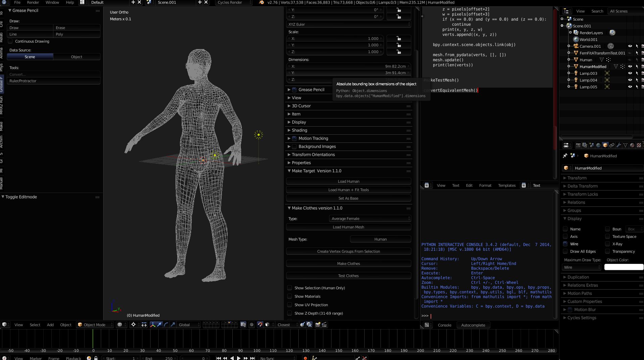644x360 pixels.
Task: Open the Render menu
Action: pos(33,2)
